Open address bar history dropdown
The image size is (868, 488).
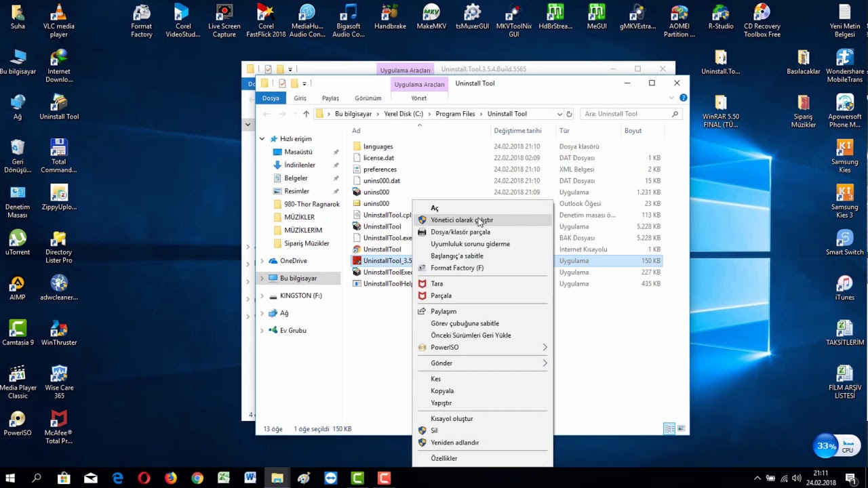click(559, 114)
